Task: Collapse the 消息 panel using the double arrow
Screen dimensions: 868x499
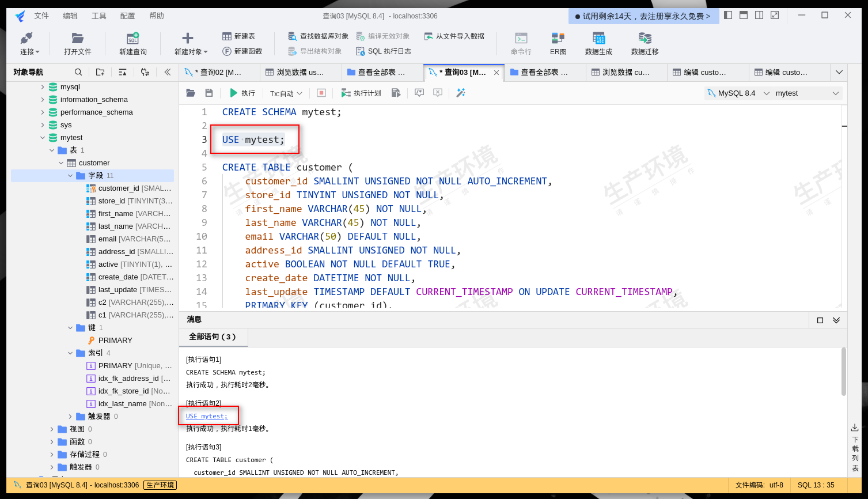Action: click(x=835, y=319)
